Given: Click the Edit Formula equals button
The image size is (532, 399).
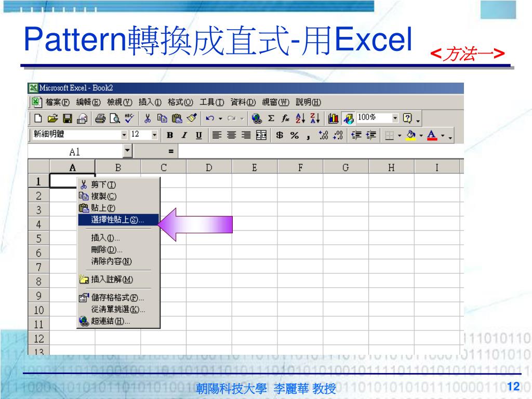Looking at the screenshot, I should point(171,151).
